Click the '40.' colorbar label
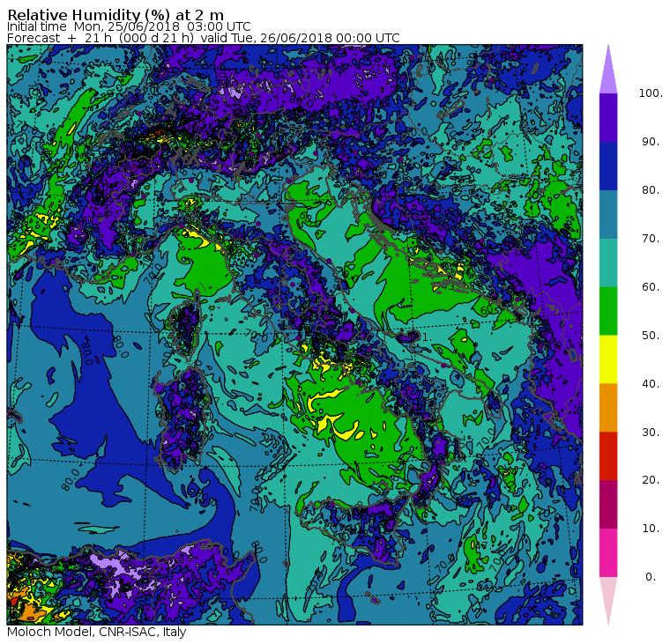 [x=651, y=384]
